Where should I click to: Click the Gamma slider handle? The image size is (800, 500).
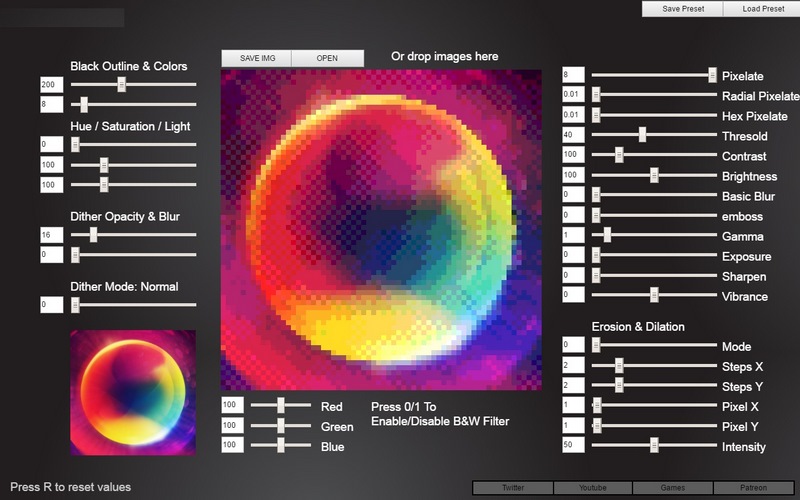click(x=607, y=235)
